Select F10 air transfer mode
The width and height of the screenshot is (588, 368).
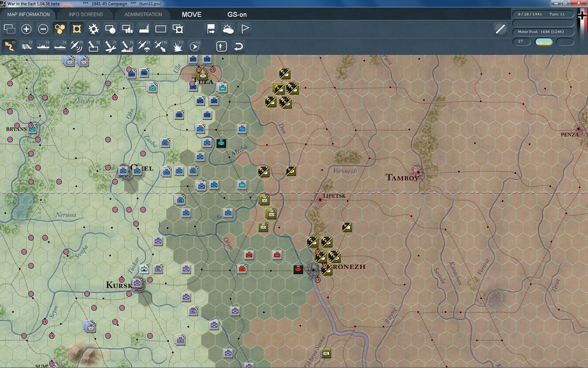[161, 46]
